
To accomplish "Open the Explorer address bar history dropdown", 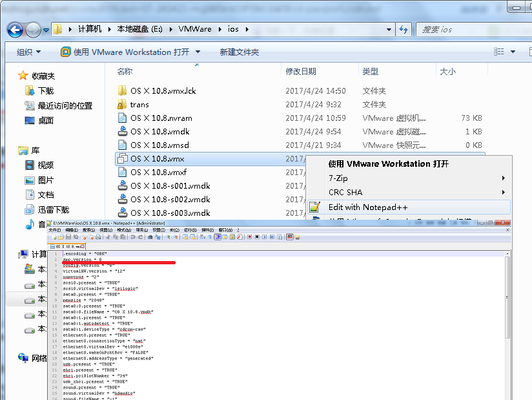I will [389, 30].
